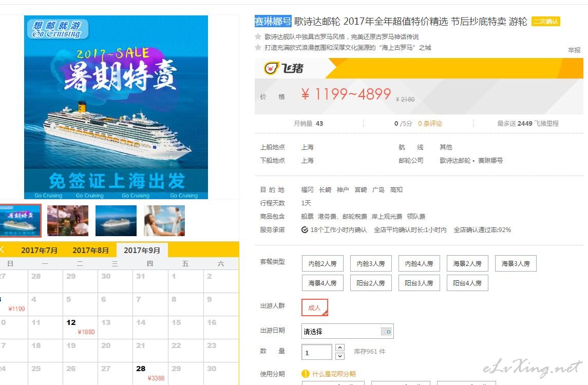Open the 0 条评论 reviews link
This screenshot has height=385, width=588.
pos(430,123)
